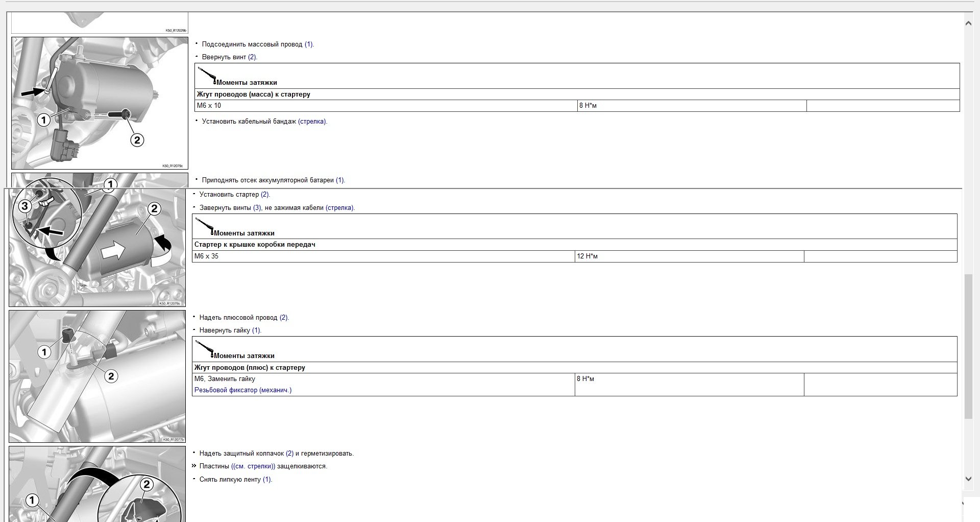Click torque wrench icon above gearbox cover table
Viewport: 980px width, 522px height.
[x=204, y=226]
